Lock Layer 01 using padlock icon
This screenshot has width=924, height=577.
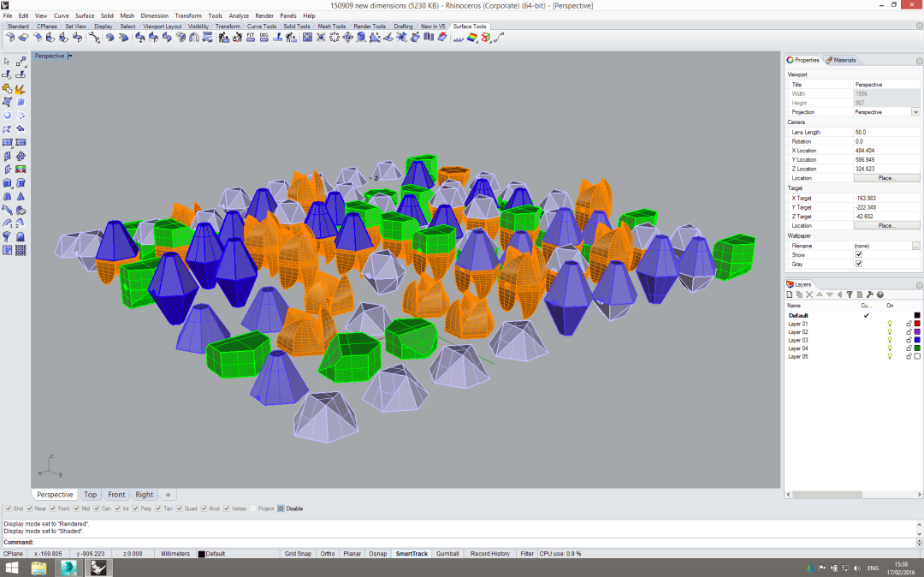click(x=909, y=324)
